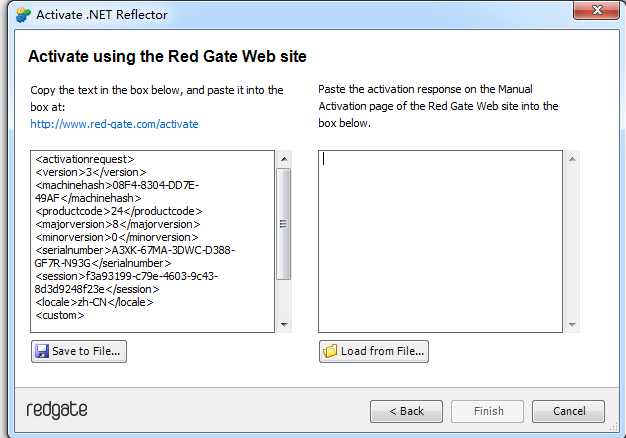Click the heading Activate using the Red Gate Web site
The height and width of the screenshot is (438, 626).
(167, 56)
